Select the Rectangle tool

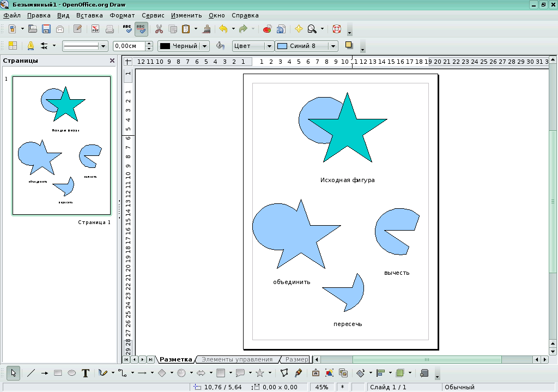click(58, 373)
